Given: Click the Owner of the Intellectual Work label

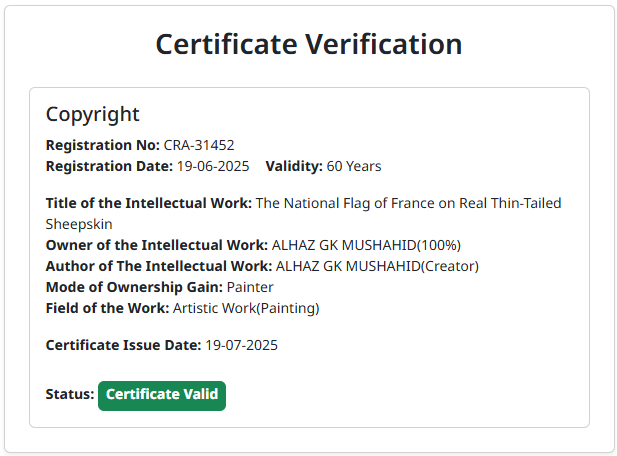Looking at the screenshot, I should [156, 245].
